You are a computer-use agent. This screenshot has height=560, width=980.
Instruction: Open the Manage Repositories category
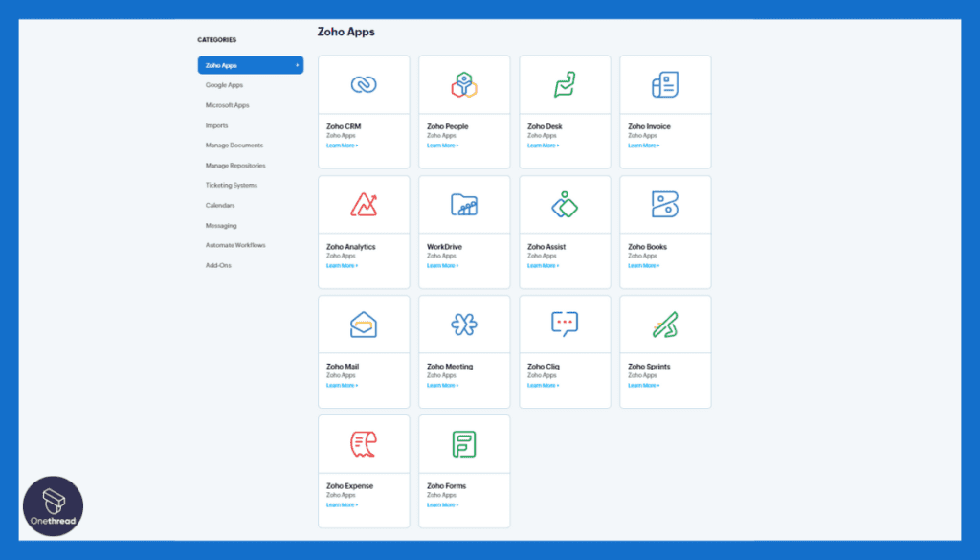click(x=235, y=166)
